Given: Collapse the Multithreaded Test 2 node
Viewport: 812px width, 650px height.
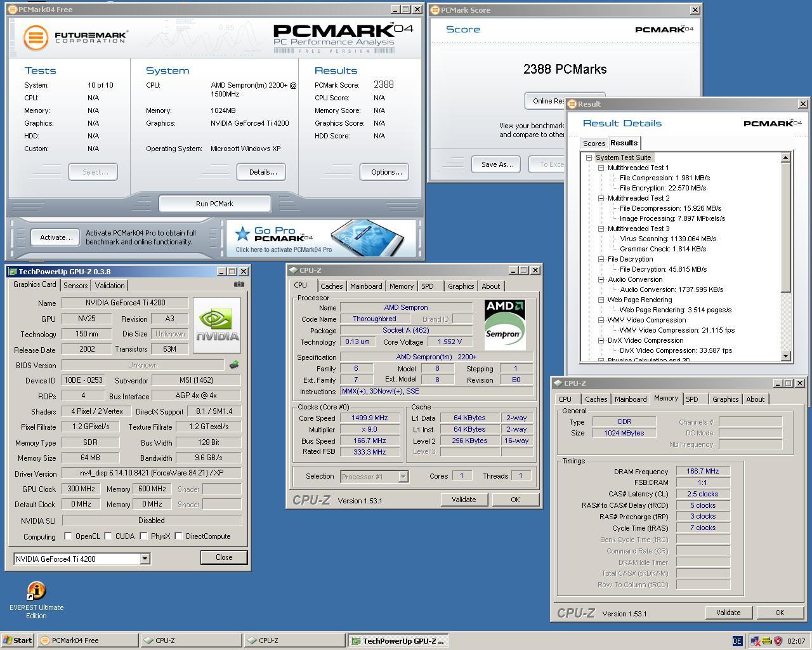Looking at the screenshot, I should coord(601,198).
